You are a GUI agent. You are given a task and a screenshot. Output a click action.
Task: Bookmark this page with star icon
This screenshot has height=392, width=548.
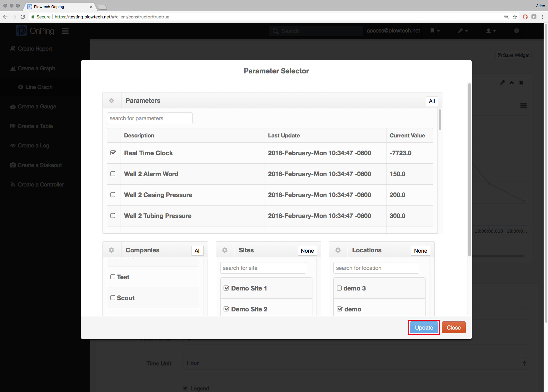515,17
